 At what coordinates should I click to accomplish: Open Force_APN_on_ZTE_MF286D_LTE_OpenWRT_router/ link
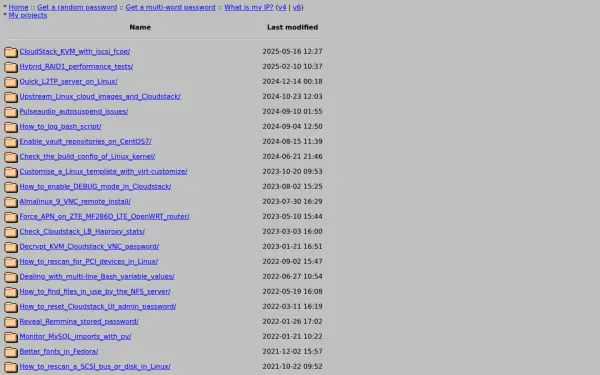[x=104, y=216]
